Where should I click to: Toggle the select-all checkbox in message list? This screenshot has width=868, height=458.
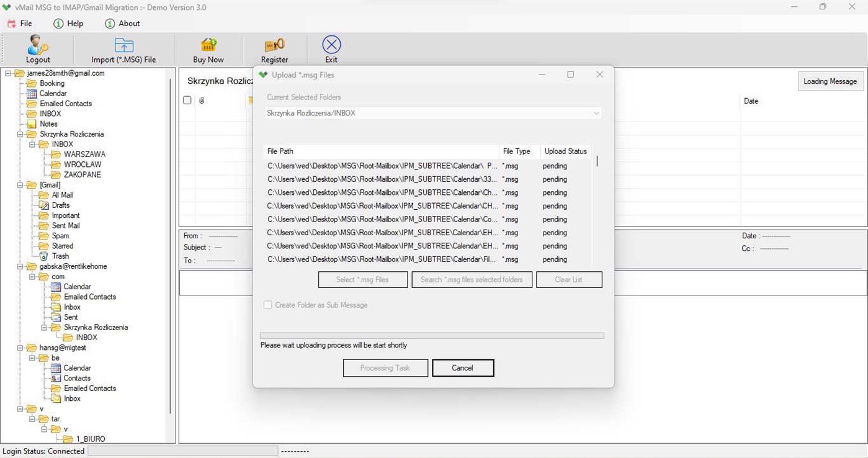pos(187,100)
